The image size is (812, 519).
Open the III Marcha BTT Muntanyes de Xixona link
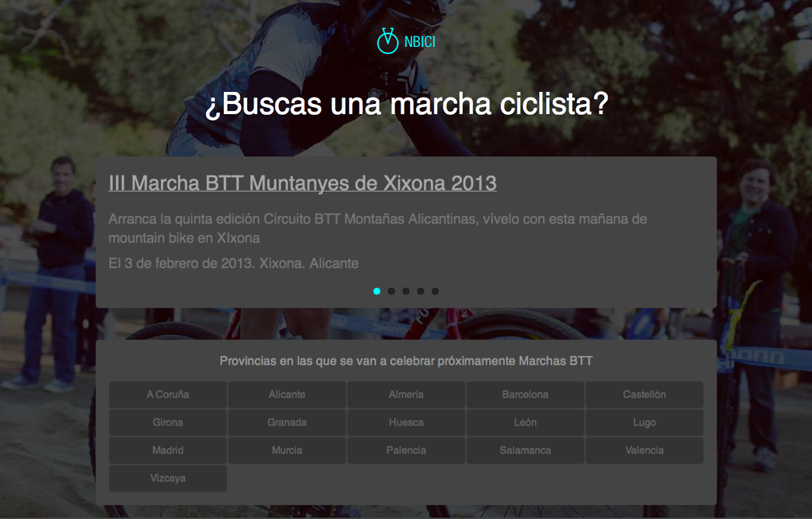point(303,183)
